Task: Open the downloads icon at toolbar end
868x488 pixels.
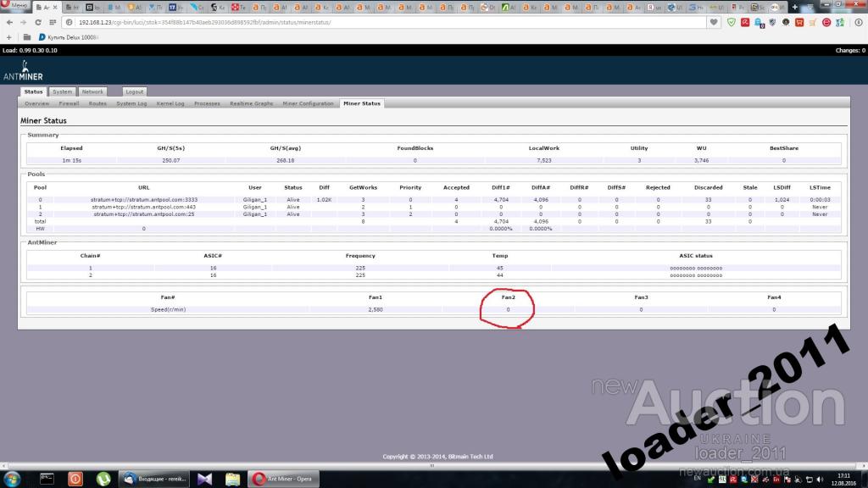Action: pos(859,23)
